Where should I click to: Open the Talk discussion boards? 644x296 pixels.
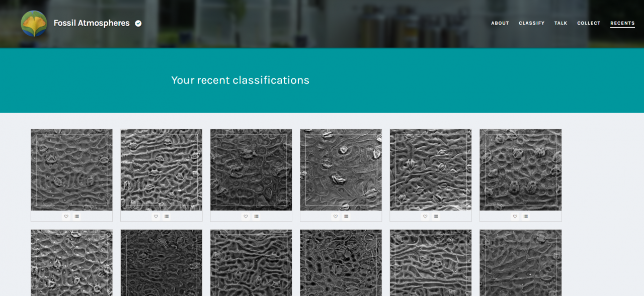pyautogui.click(x=561, y=23)
